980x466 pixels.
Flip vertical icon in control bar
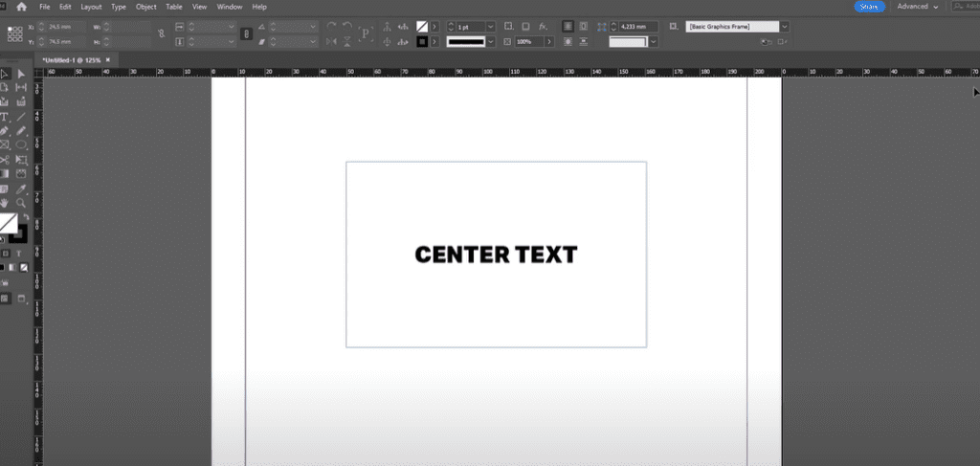point(346,41)
